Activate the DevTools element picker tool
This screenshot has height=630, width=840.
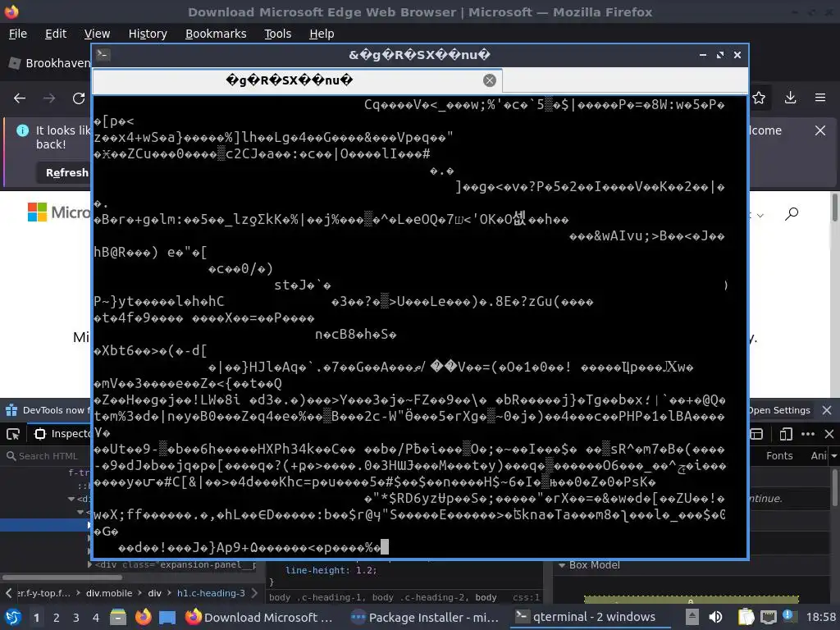tap(13, 434)
